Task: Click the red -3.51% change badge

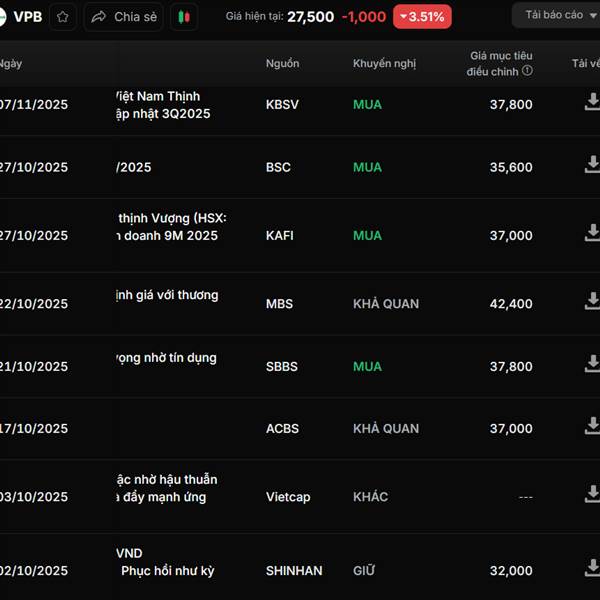Action: click(422, 17)
